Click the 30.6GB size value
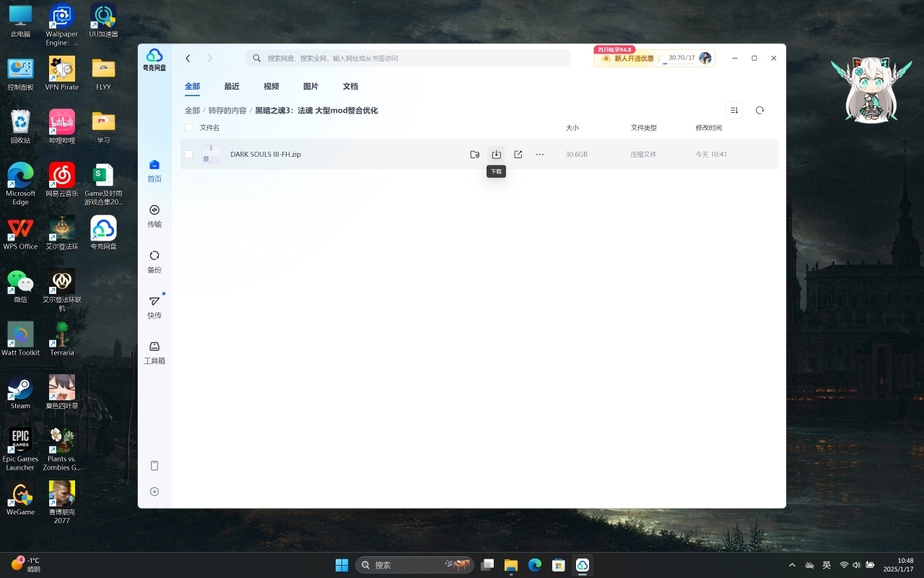This screenshot has height=578, width=924. tap(577, 154)
